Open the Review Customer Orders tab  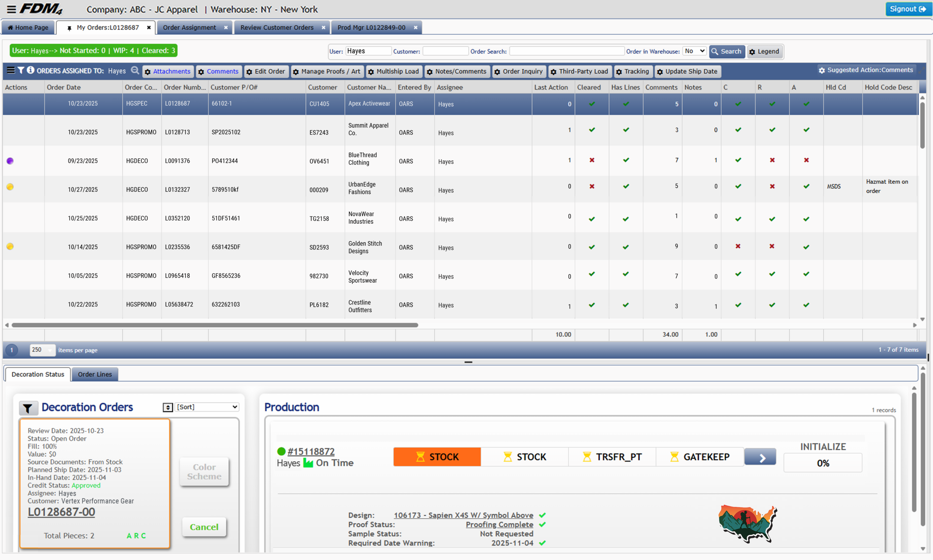coord(277,28)
